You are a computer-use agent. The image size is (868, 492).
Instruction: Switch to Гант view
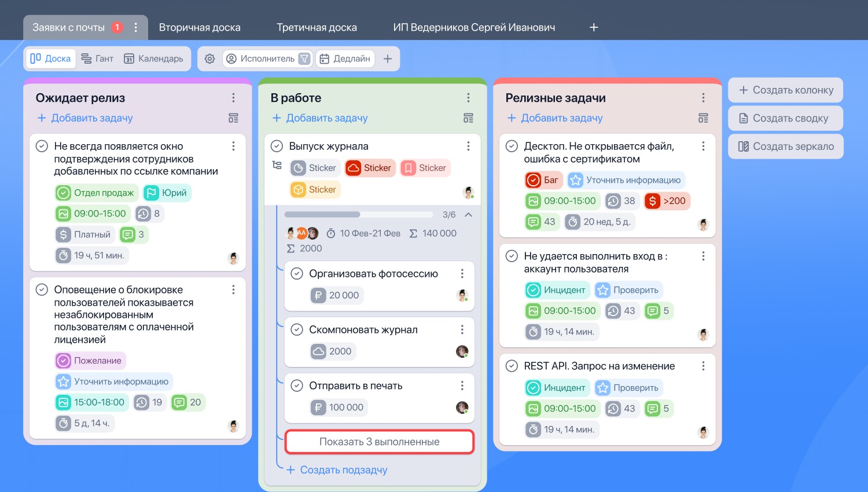(x=97, y=58)
